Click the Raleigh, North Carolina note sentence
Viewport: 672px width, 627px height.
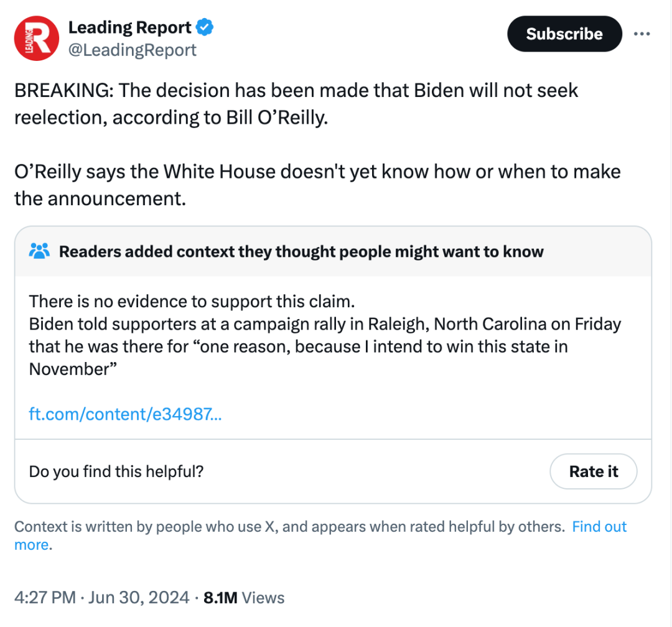(x=325, y=346)
